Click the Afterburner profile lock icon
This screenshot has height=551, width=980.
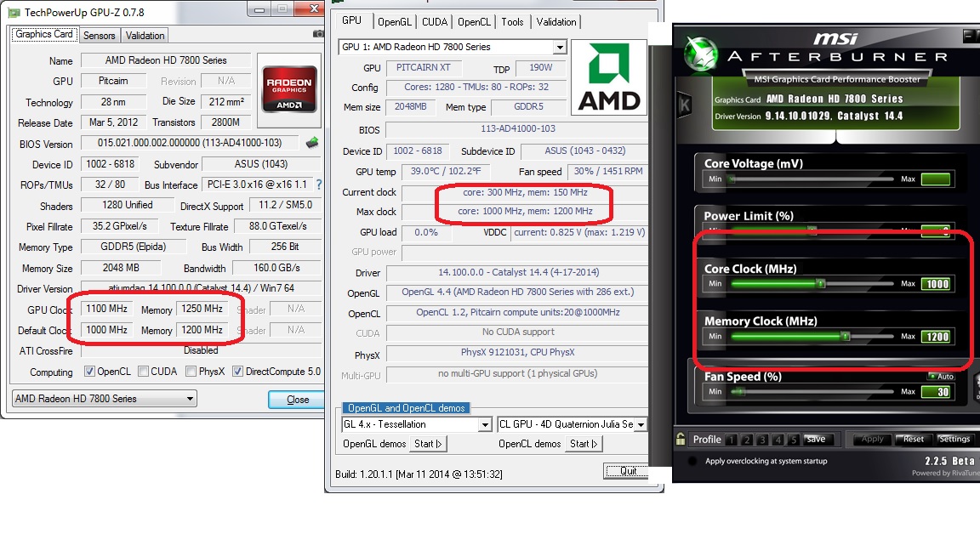coord(681,439)
